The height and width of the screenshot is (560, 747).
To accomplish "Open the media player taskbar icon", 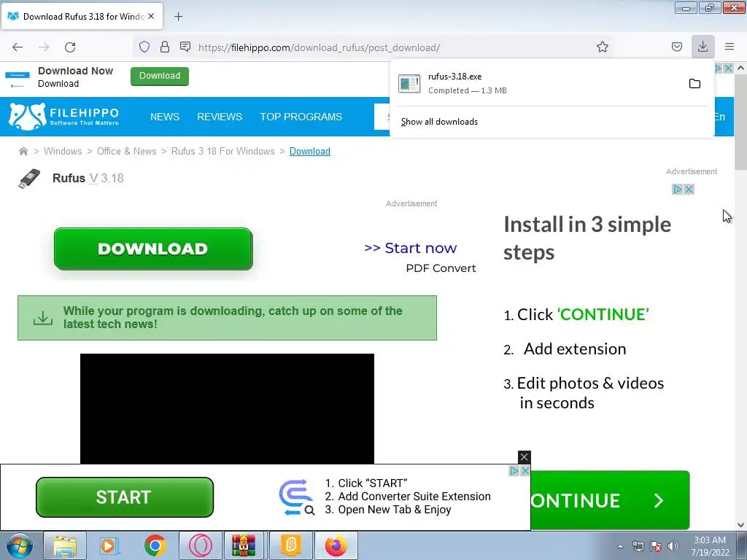I will coord(109,545).
